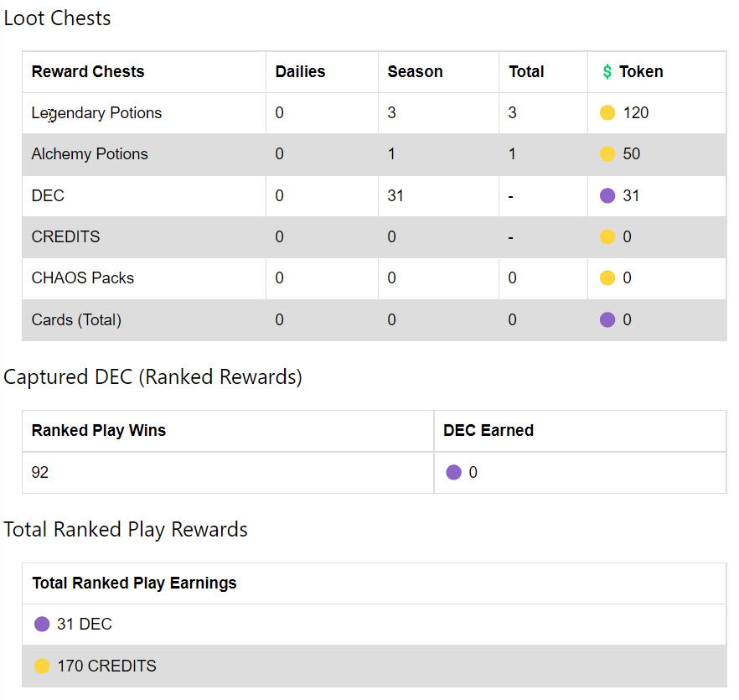Image resolution: width=739 pixels, height=700 pixels.
Task: Click the Ranked Play Wins header
Action: (x=99, y=430)
